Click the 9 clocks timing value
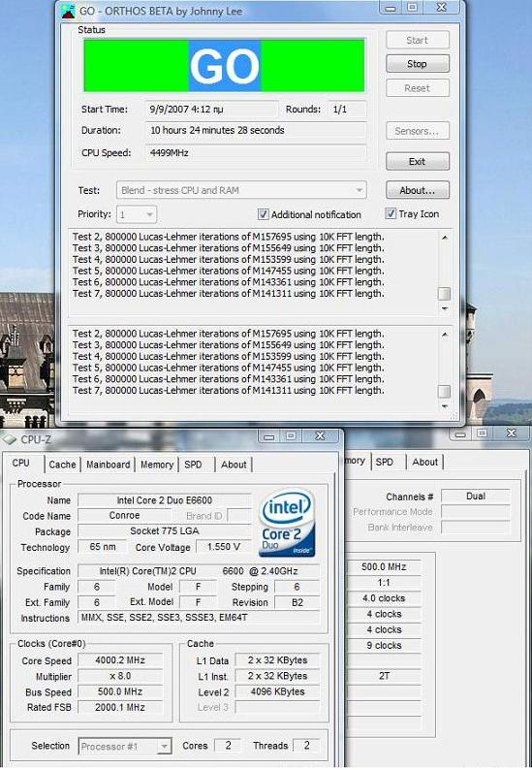Screen dimensions: 532x770 tap(384, 645)
